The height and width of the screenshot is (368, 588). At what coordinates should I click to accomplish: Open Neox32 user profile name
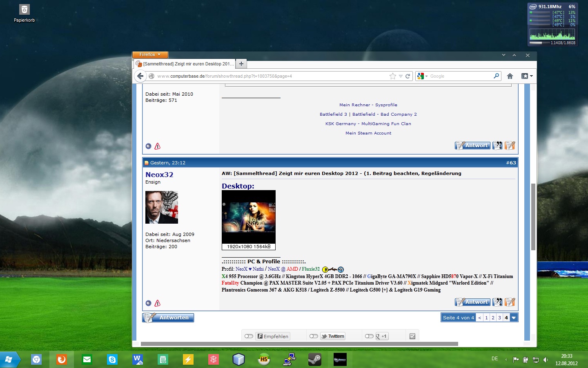click(x=159, y=175)
